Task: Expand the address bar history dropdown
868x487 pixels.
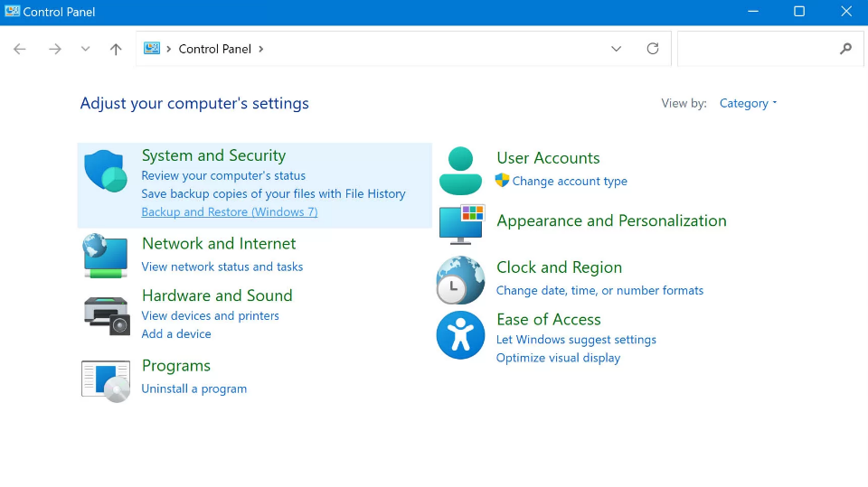Action: (x=617, y=49)
